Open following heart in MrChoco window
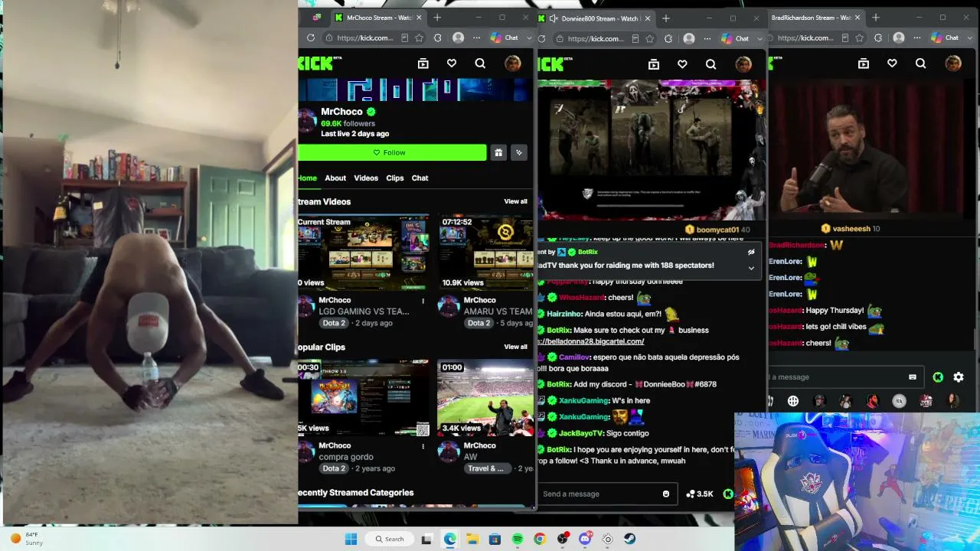This screenshot has width=980, height=551. [452, 64]
